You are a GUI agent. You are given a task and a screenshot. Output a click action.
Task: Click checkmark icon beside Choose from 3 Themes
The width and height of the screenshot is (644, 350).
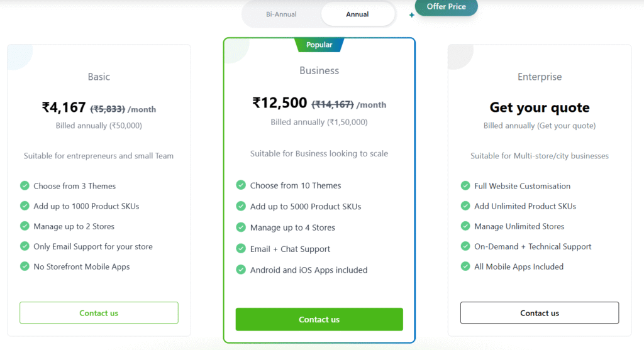tap(25, 186)
